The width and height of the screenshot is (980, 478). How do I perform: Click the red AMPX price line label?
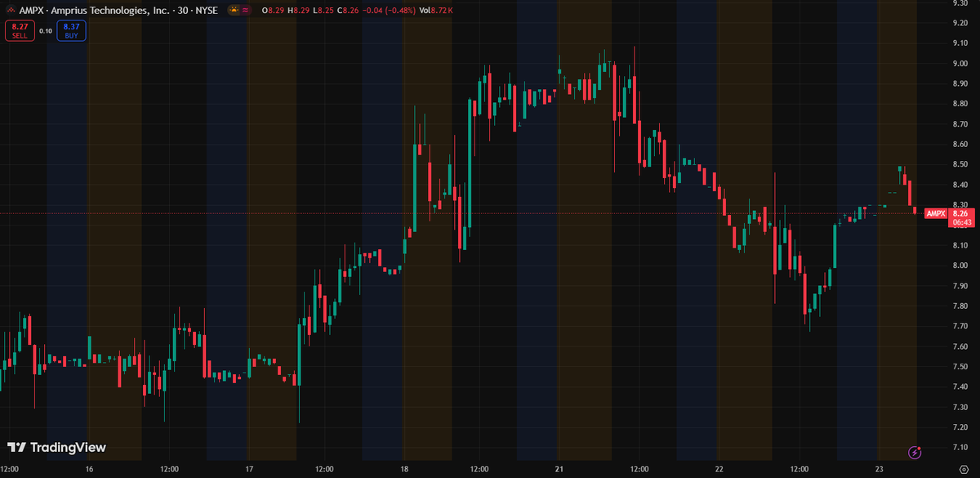click(x=934, y=213)
